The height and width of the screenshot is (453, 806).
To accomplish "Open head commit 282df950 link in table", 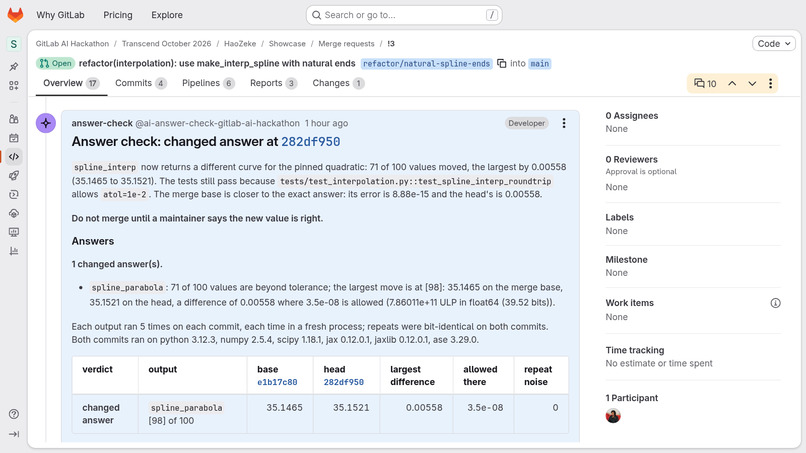I will point(343,382).
